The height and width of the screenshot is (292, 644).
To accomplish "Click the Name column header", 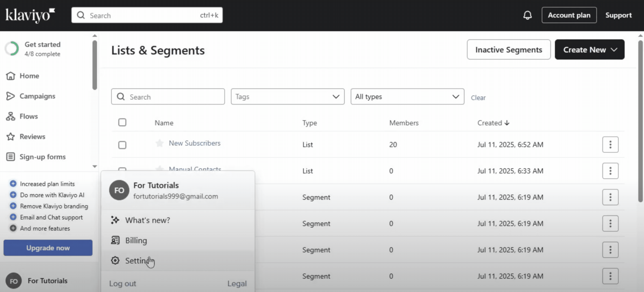I will point(164,123).
